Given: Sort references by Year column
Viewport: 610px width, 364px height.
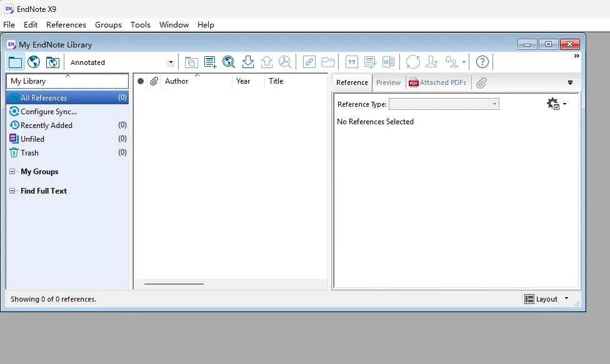Looking at the screenshot, I should click(x=248, y=81).
